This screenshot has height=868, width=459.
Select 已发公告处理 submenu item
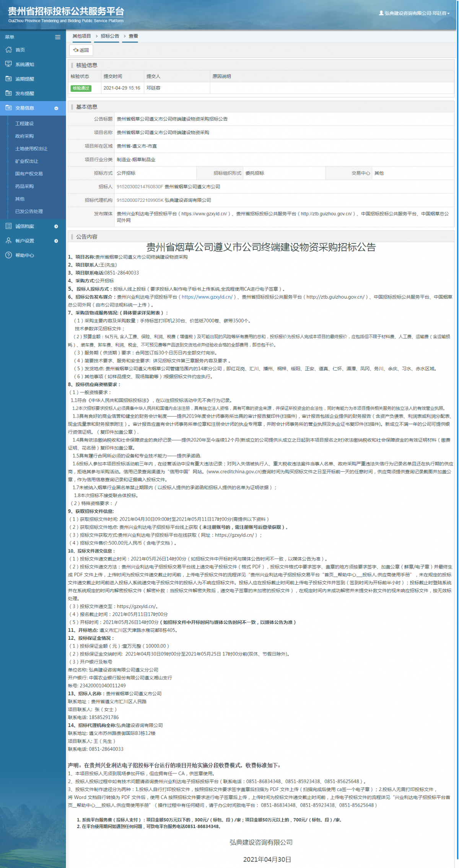(29, 211)
